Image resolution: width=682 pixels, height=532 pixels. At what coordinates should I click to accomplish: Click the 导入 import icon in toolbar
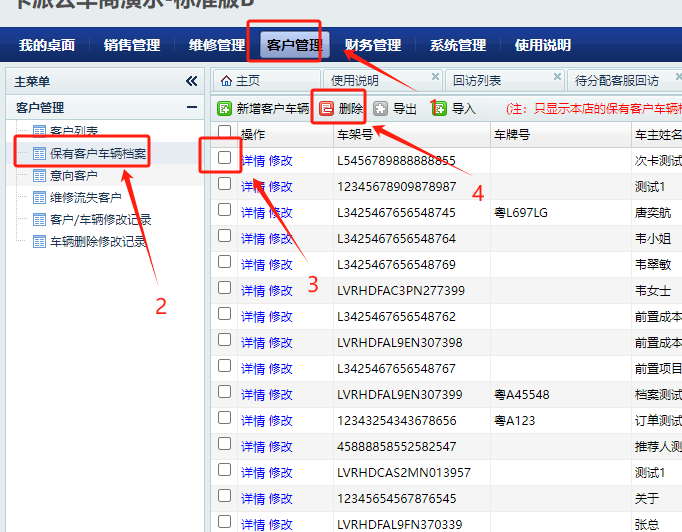coord(439,108)
